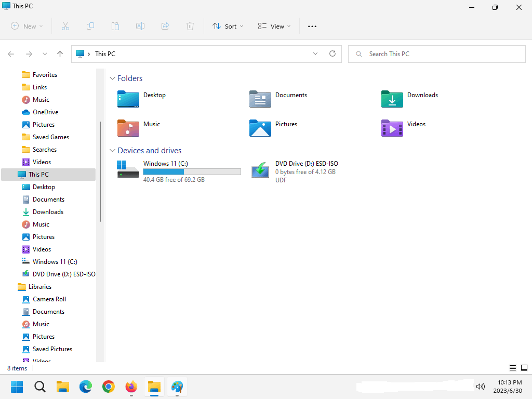Viewport: 532px width, 399px height.
Task: Open the Pictures folder in Folders
Action: [x=273, y=128]
